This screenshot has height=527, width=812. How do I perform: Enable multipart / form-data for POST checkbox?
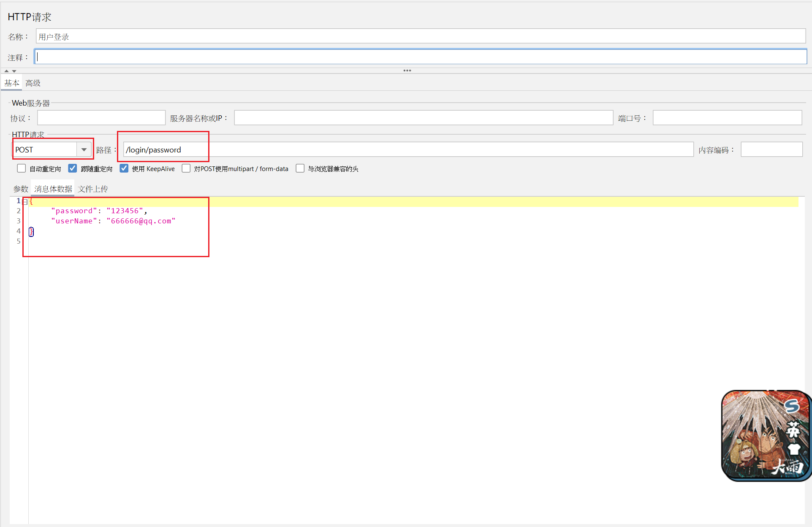pyautogui.click(x=186, y=168)
